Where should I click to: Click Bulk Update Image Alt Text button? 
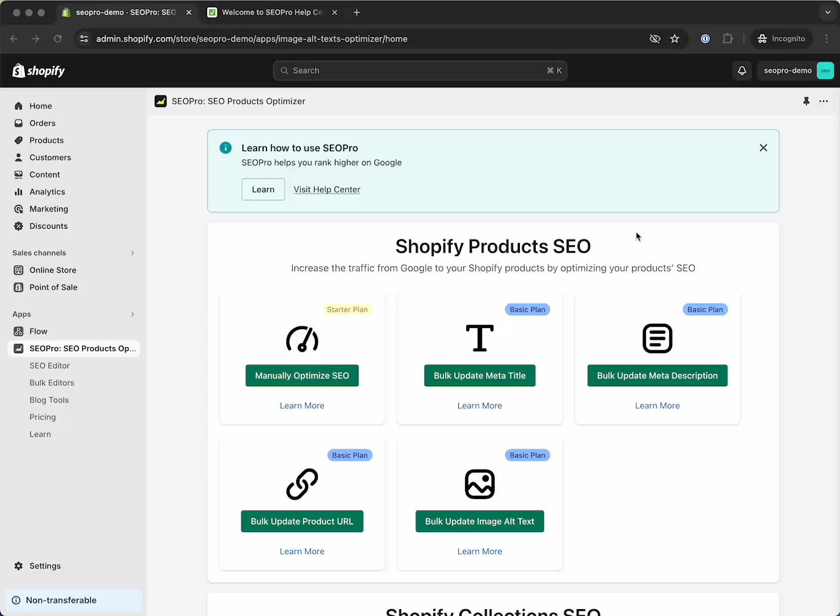480,521
